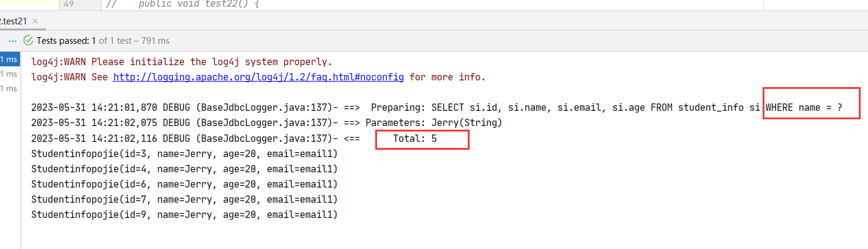Click the 'Total: 5' result text
This screenshot has width=868, height=249.
[415, 139]
